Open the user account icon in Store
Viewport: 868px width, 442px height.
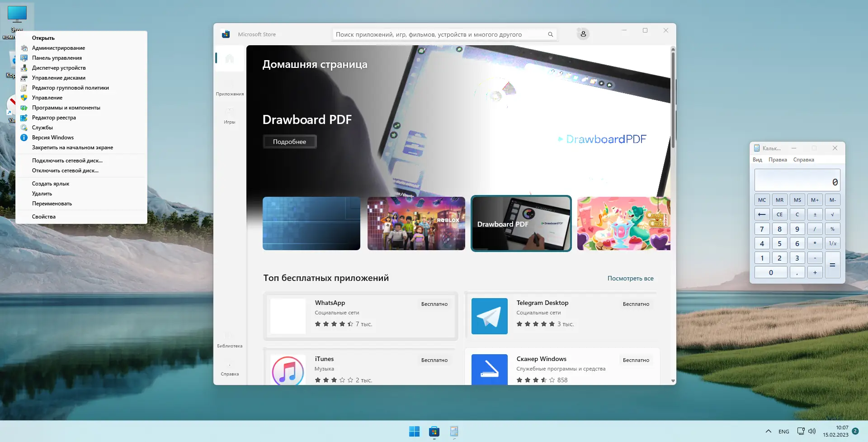coord(583,34)
